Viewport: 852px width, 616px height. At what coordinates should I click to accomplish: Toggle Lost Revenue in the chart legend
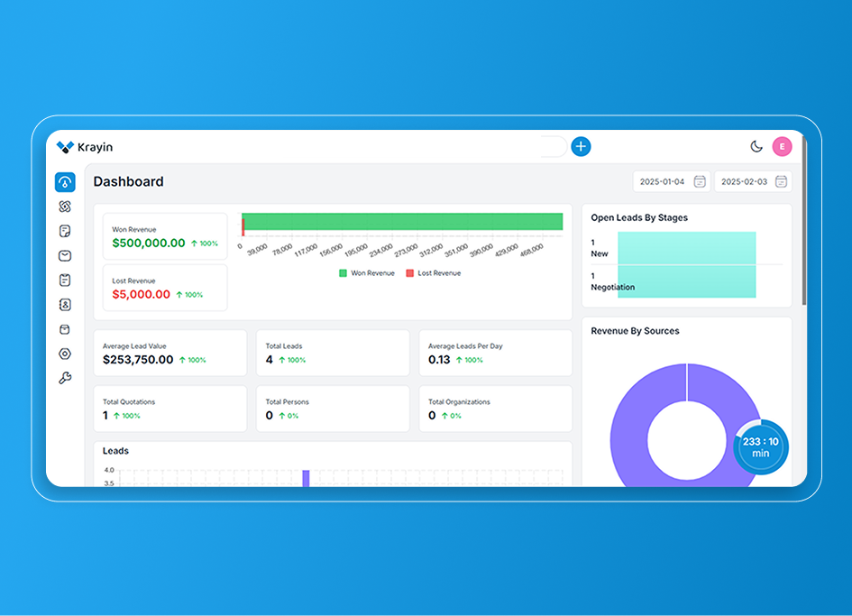[x=433, y=272]
